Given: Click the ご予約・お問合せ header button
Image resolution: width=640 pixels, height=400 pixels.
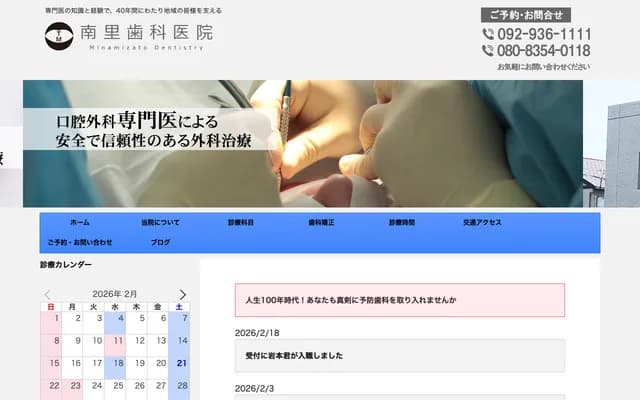Looking at the screenshot, I should point(526,15).
